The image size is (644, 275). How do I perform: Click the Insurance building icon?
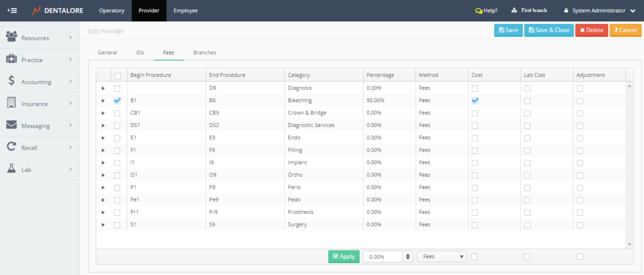coord(11,103)
